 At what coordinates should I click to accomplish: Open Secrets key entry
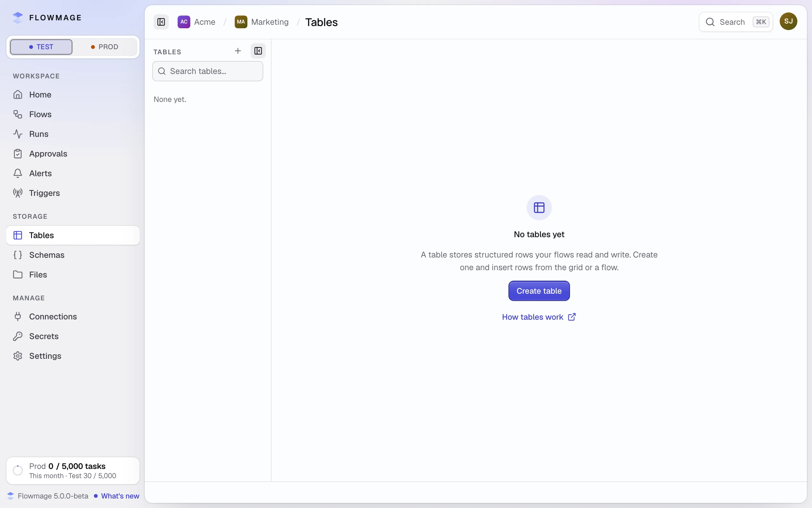click(x=73, y=336)
